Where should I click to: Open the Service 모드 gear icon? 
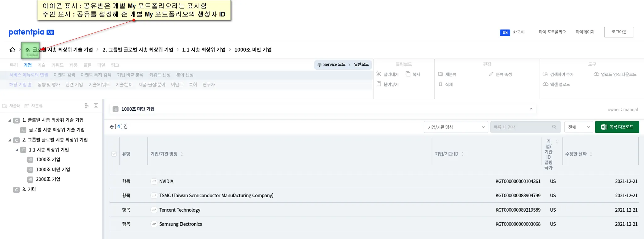319,65
